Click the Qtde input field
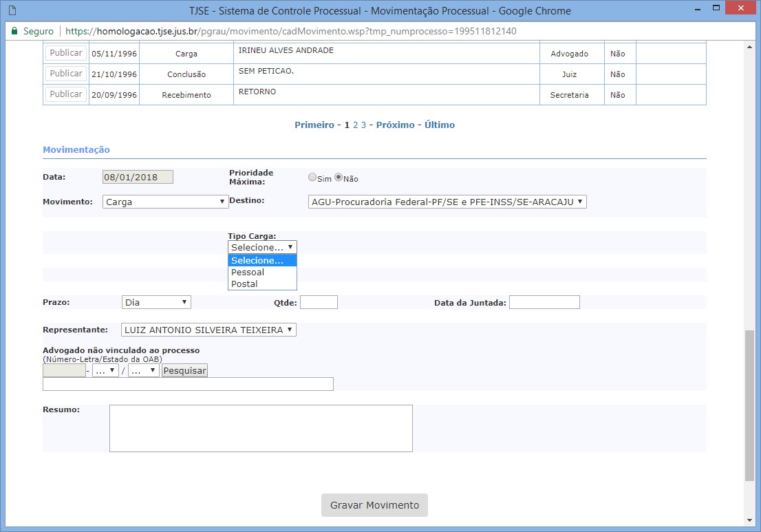Image resolution: width=761 pixels, height=532 pixels. (319, 302)
